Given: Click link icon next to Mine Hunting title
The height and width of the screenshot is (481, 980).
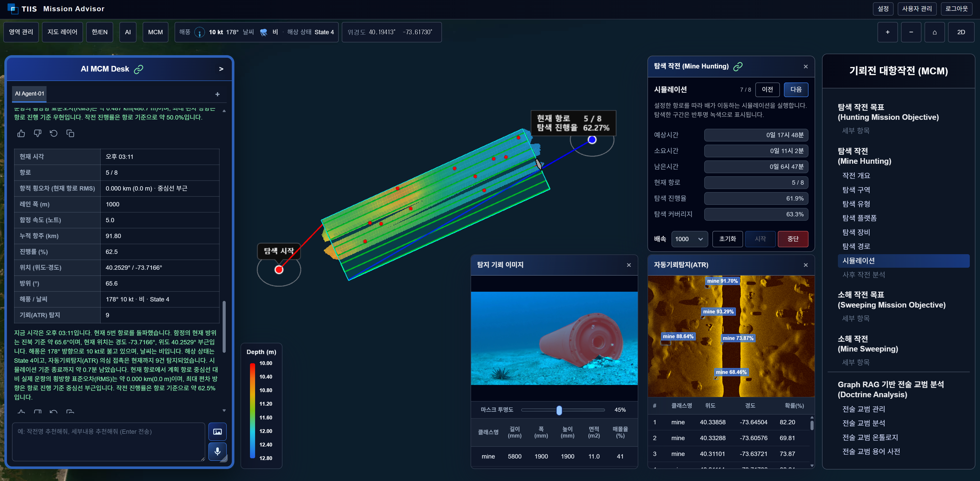Looking at the screenshot, I should 738,66.
